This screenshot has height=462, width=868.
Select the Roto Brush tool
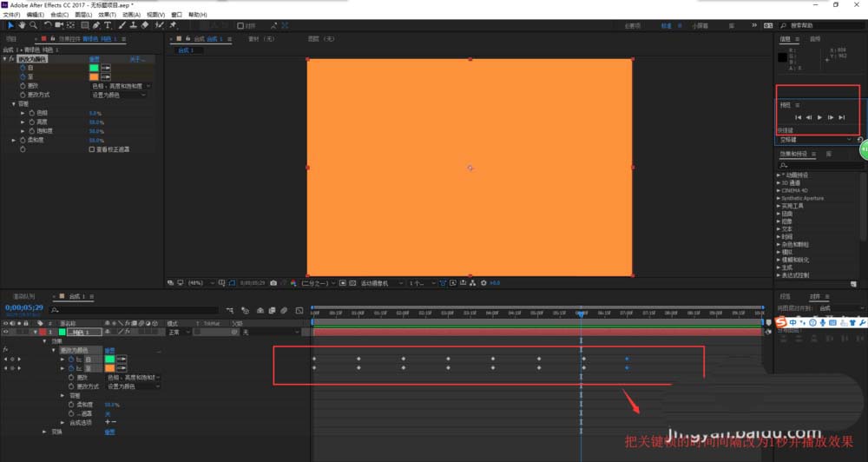160,25
